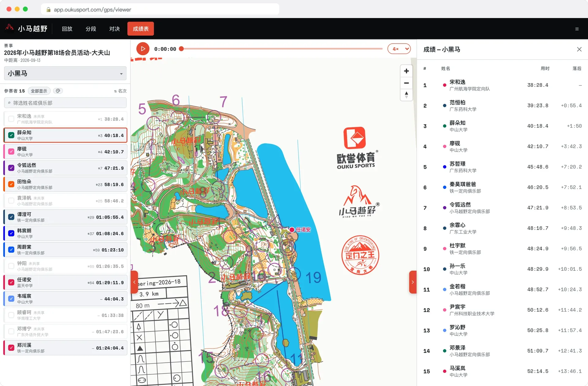Screen dimensions: 588x386
Task: Close the 成绩 results panel
Action: pyautogui.click(x=579, y=49)
